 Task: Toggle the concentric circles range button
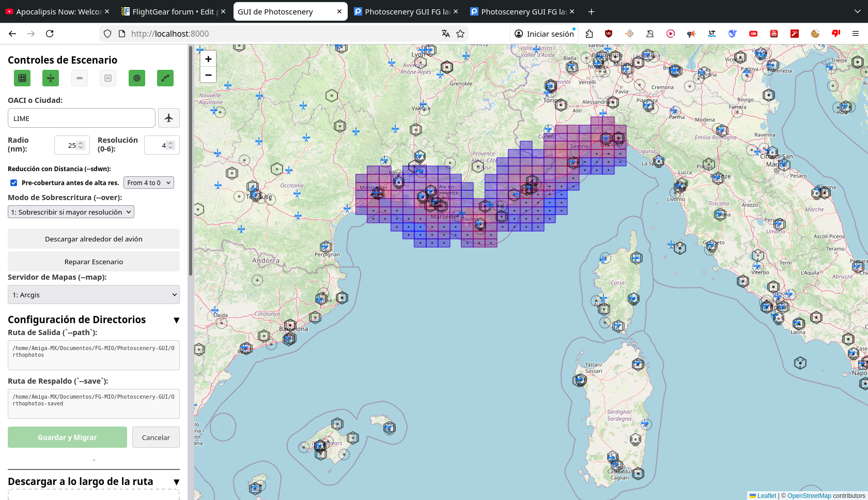[137, 78]
